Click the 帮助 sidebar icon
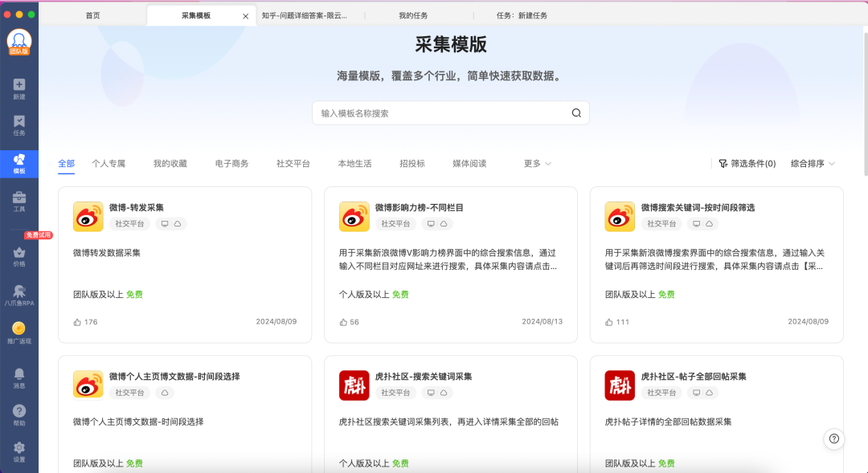 [x=18, y=415]
